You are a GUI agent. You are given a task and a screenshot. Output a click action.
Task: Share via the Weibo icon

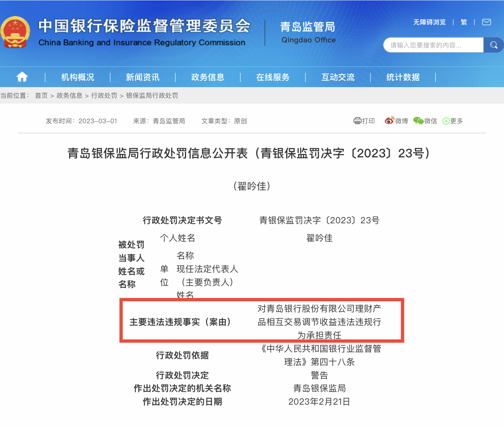[x=389, y=120]
